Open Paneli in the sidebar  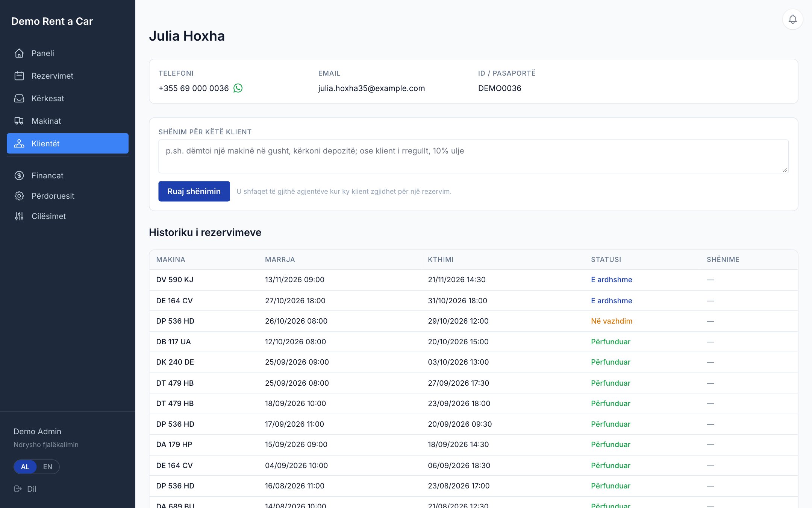pyautogui.click(x=68, y=53)
